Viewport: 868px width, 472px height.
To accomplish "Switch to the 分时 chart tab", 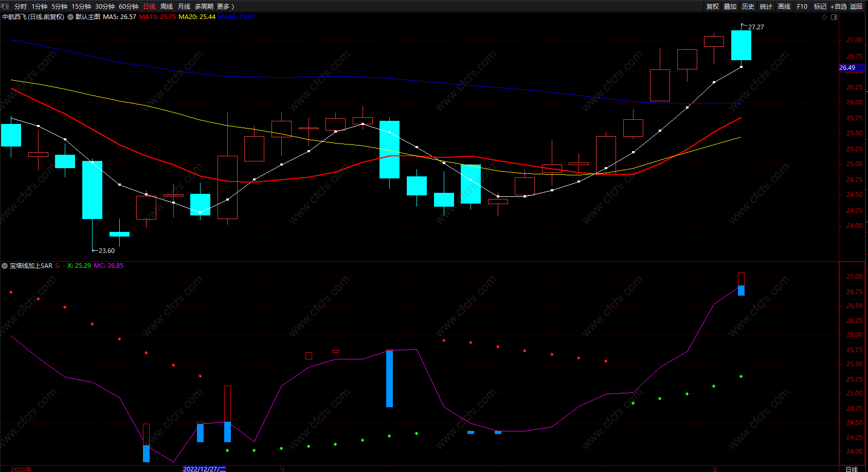I will pyautogui.click(x=21, y=7).
